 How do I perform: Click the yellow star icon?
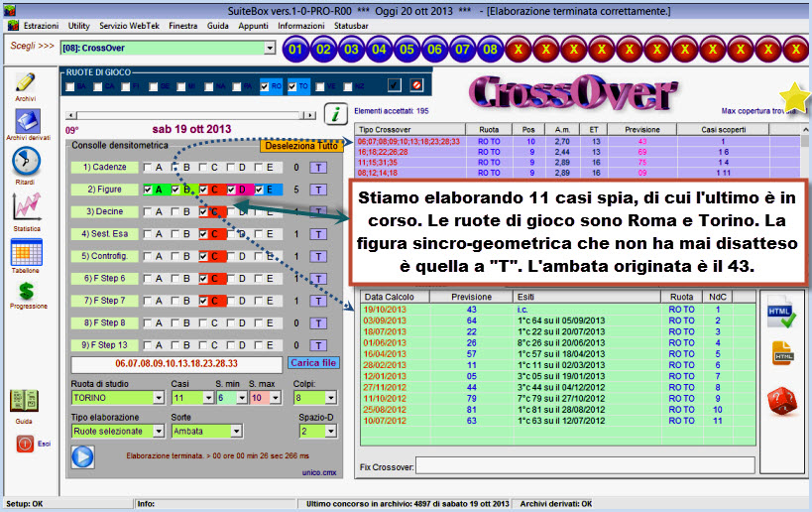(793, 97)
